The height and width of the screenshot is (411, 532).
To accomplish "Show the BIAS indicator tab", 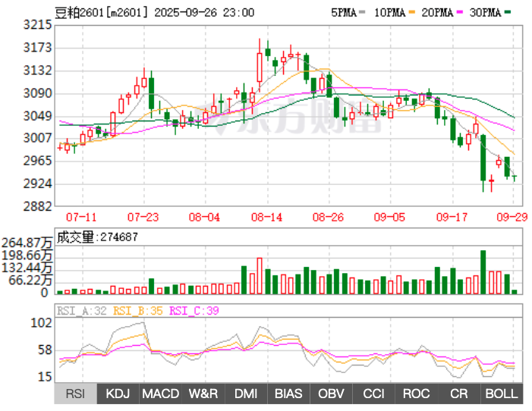I will (x=288, y=394).
